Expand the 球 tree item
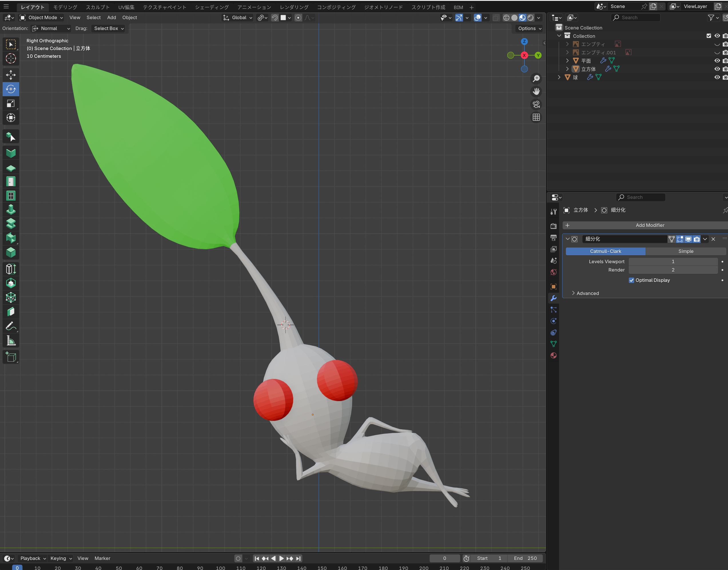The width and height of the screenshot is (728, 570). 559,78
